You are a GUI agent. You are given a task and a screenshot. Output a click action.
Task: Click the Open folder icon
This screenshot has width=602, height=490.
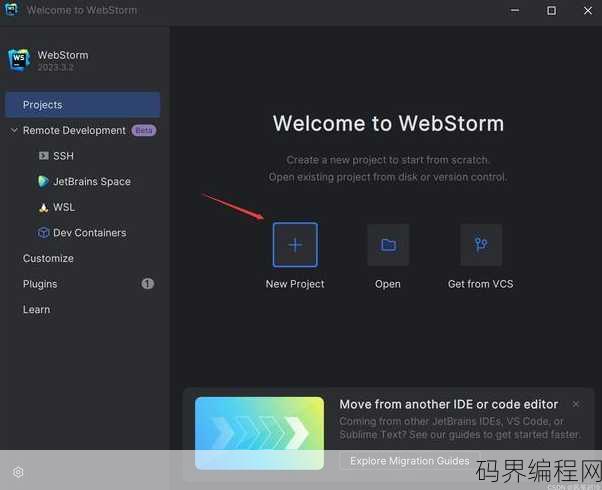(x=388, y=245)
